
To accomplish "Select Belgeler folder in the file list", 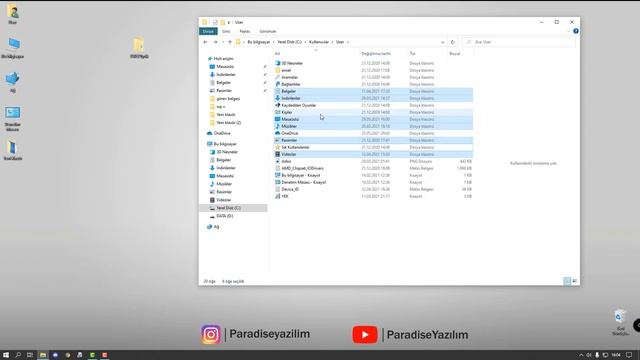I will (374, 91).
